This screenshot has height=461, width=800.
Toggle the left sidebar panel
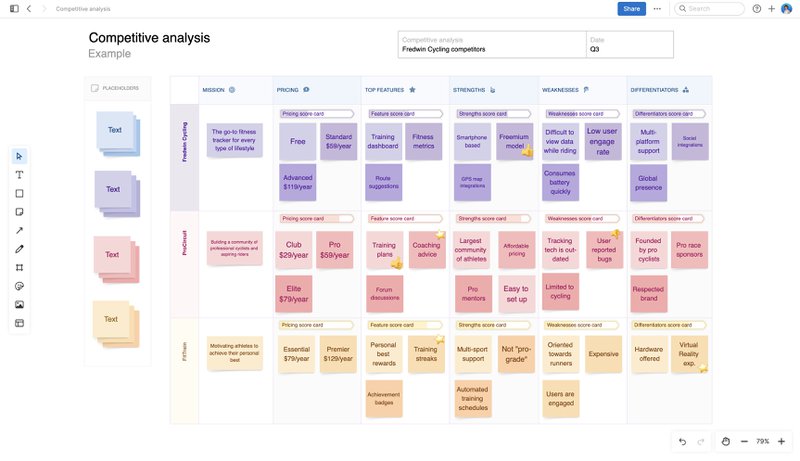click(x=14, y=9)
